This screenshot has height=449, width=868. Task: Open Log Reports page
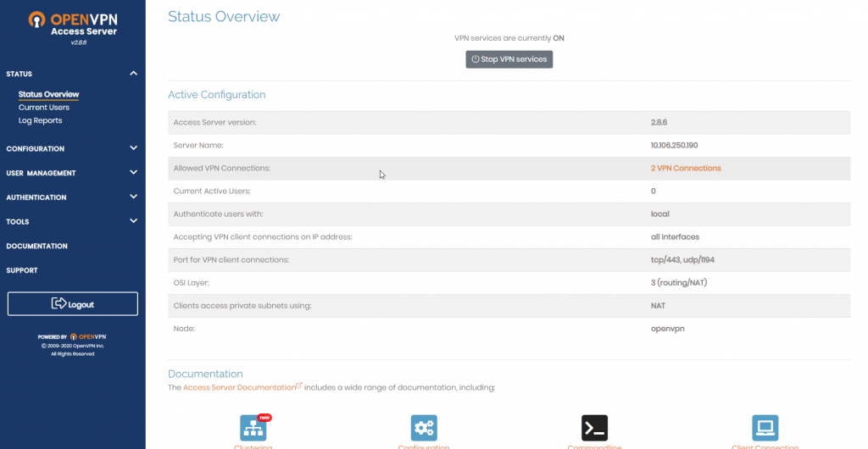(x=41, y=120)
